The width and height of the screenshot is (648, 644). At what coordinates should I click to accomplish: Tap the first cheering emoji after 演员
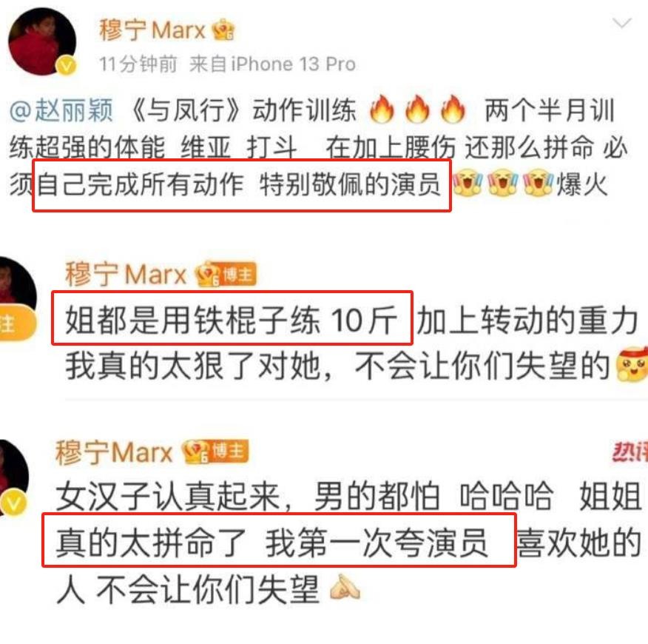coord(468,182)
